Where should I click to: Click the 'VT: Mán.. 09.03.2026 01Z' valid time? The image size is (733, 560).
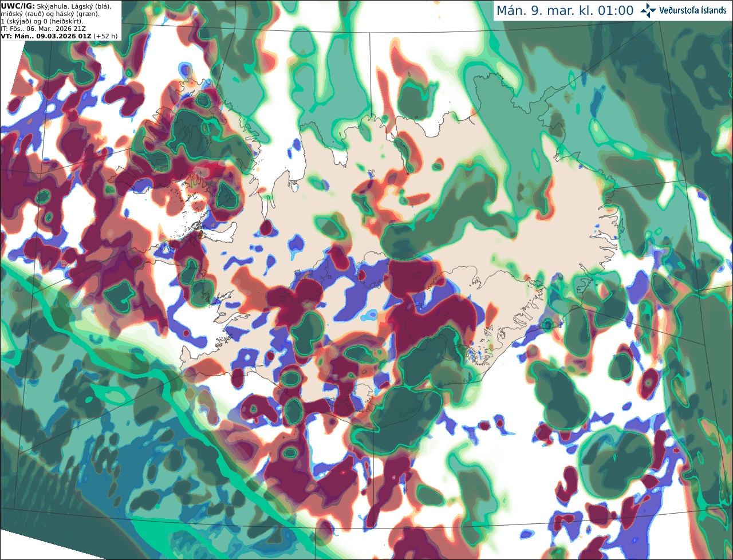(x=47, y=36)
